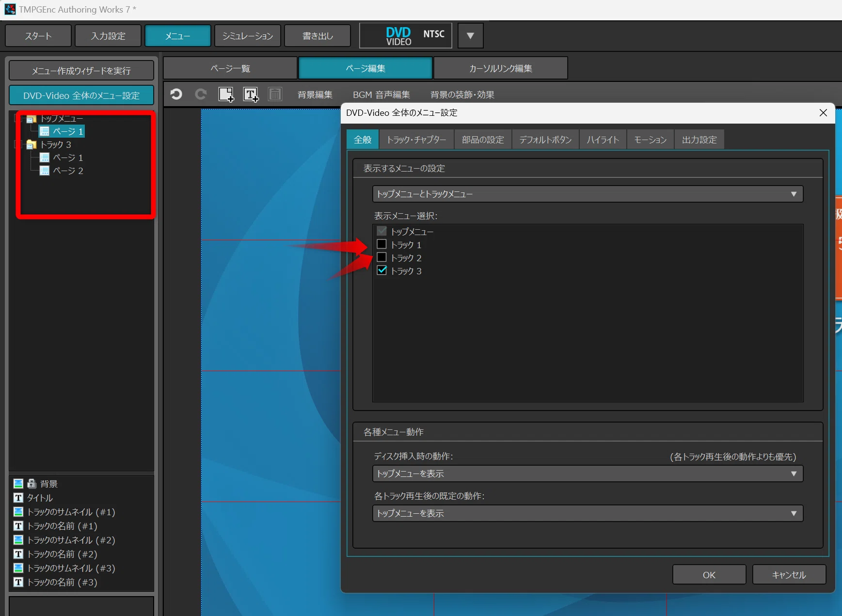Open the DVD format arrow dropdown
842x616 pixels.
click(x=470, y=35)
